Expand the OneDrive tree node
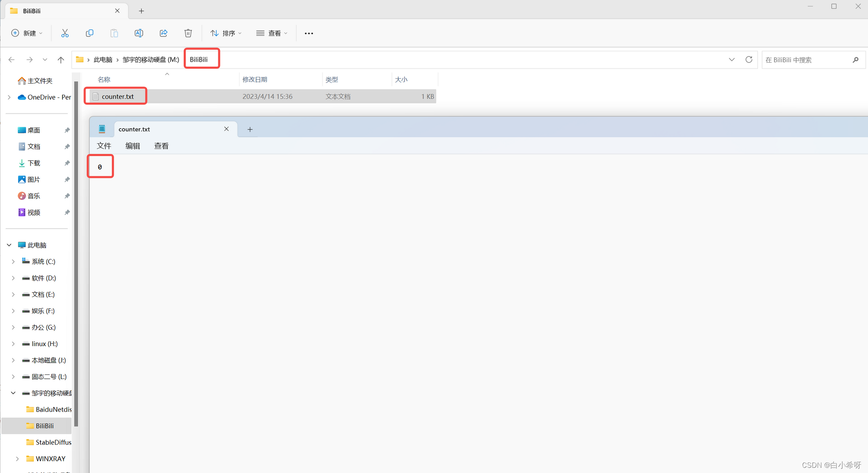Image resolution: width=868 pixels, height=473 pixels. (9, 97)
